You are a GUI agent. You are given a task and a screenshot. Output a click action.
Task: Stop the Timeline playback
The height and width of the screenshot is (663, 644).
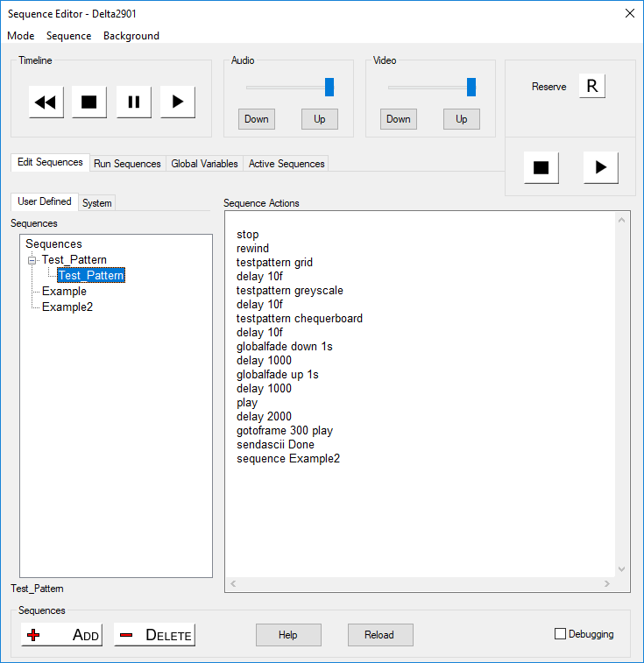click(x=88, y=102)
